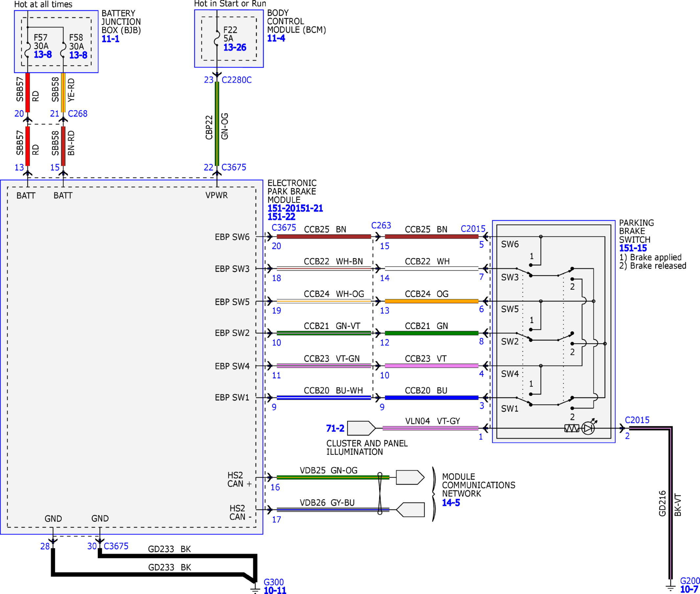700x594 pixels.
Task: Select the CCB23 VT-GN wire label
Action: [332, 358]
